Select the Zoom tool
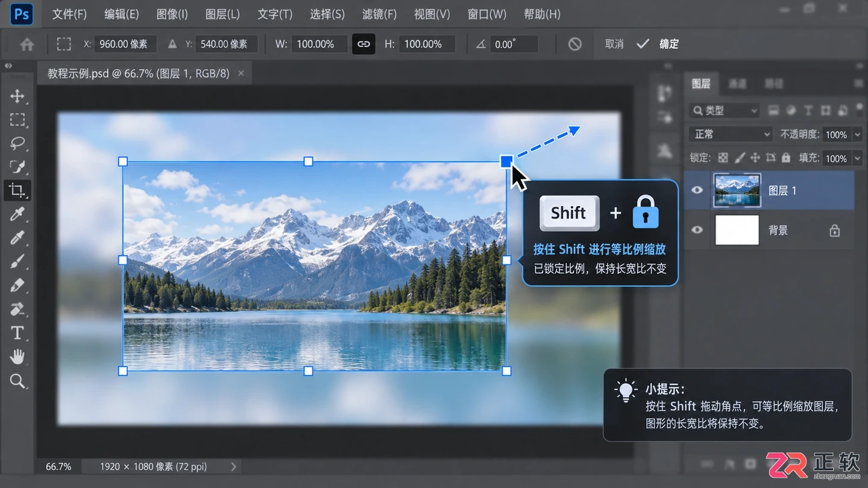868x488 pixels. click(x=17, y=381)
